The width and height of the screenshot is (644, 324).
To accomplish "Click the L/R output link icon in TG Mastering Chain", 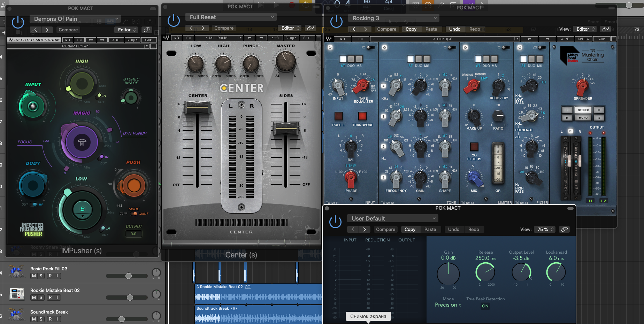I will (x=570, y=131).
